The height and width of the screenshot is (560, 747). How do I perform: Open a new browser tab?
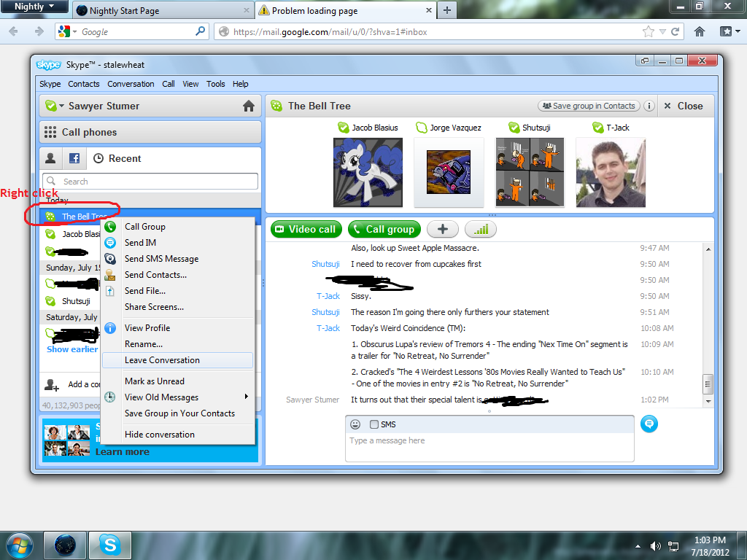(x=447, y=10)
